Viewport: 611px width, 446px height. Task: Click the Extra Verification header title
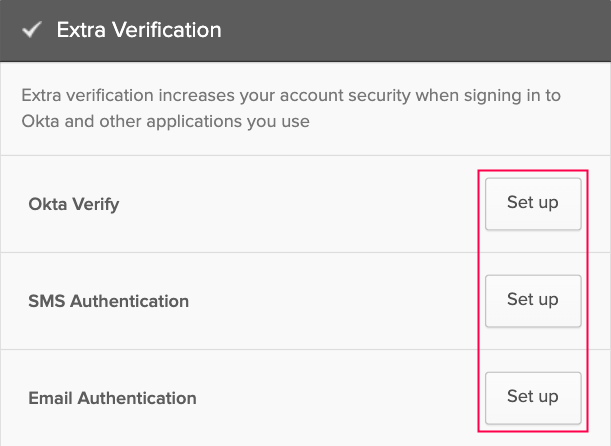coord(139,30)
